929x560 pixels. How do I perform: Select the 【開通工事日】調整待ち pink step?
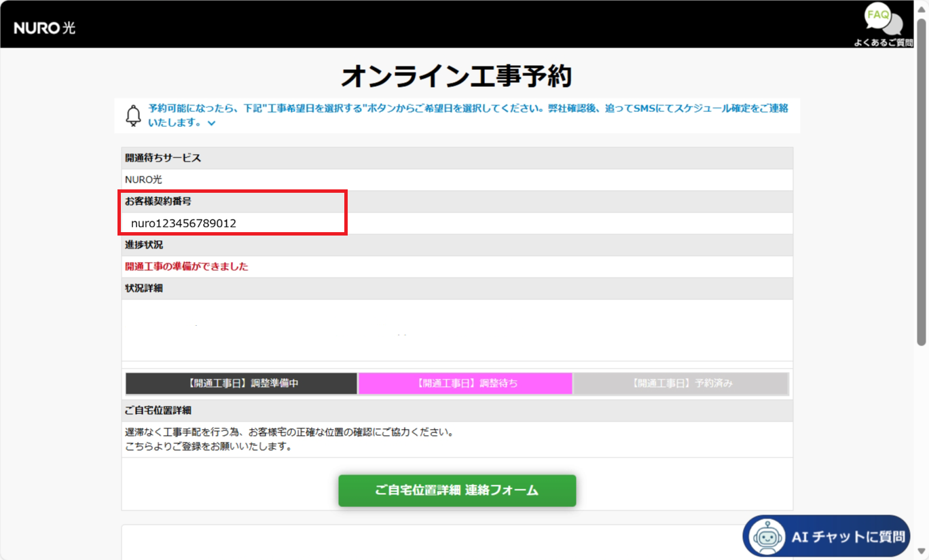coord(465,384)
